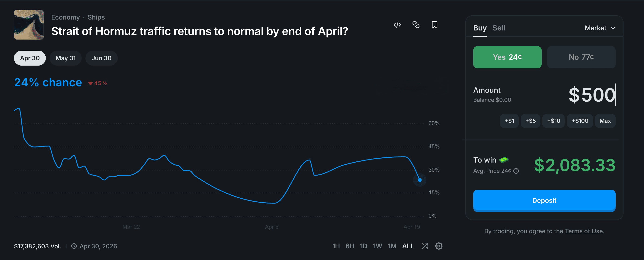644x260 pixels.
Task: Choose the Jun 30 deadline option
Action: point(101,58)
